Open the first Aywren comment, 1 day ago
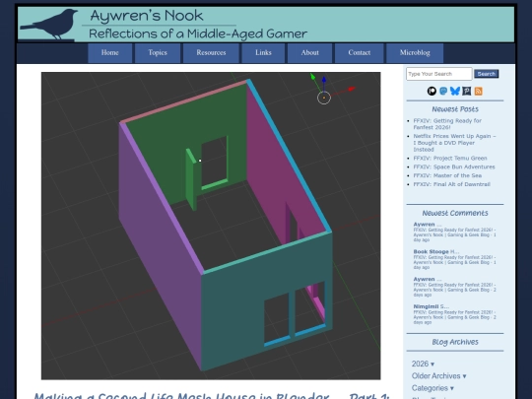The width and height of the screenshot is (532, 399). coord(454,232)
